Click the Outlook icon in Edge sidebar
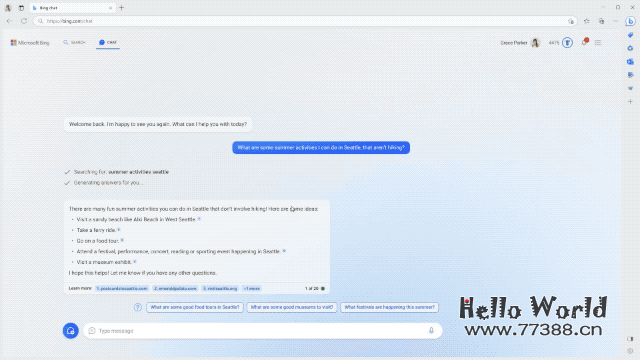Image resolution: width=640 pixels, height=360 pixels. 630,62
